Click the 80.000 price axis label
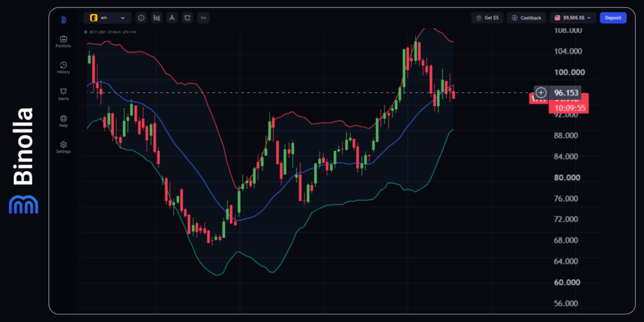The width and height of the screenshot is (644, 322). point(569,177)
